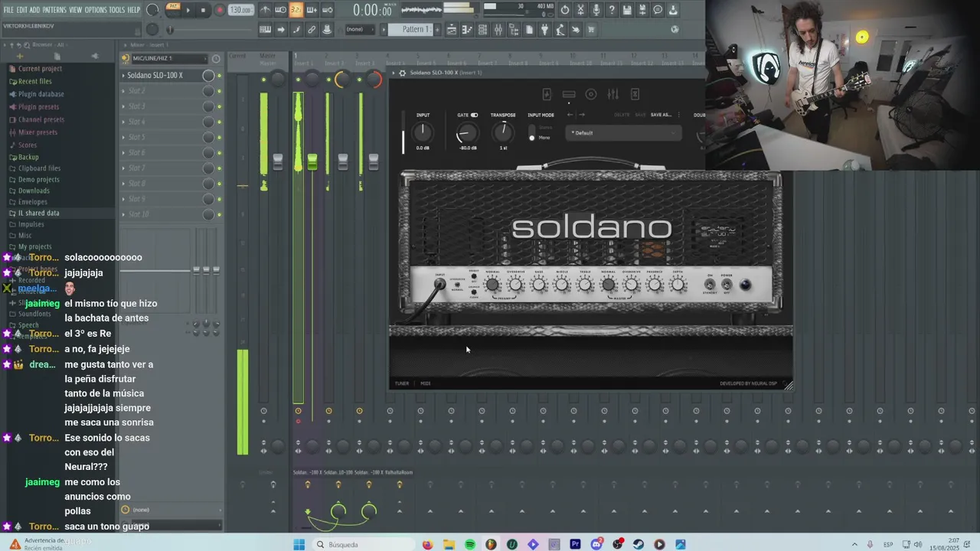Toggle the metronome button
Image resolution: width=980 pixels, height=551 pixels.
click(265, 10)
